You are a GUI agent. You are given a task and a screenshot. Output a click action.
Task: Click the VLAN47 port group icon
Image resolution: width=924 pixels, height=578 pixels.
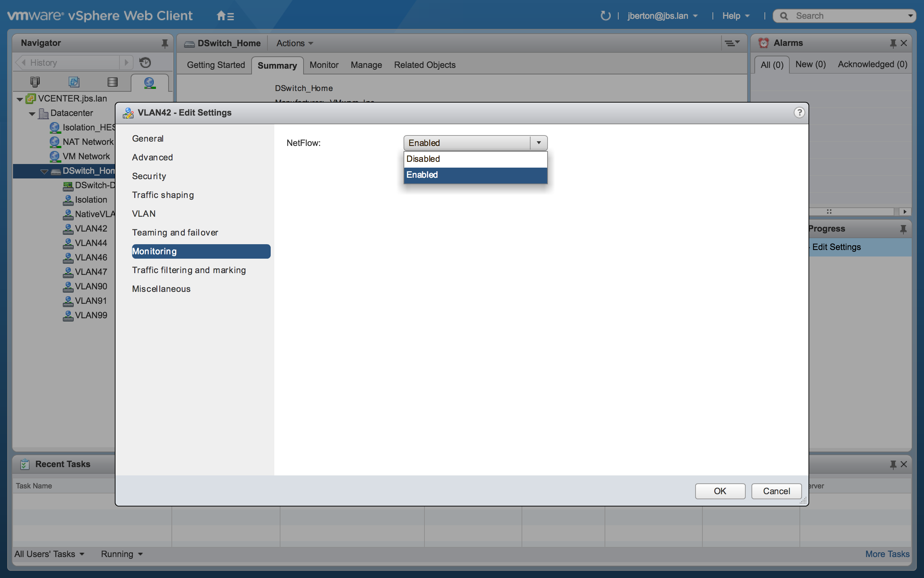(68, 272)
